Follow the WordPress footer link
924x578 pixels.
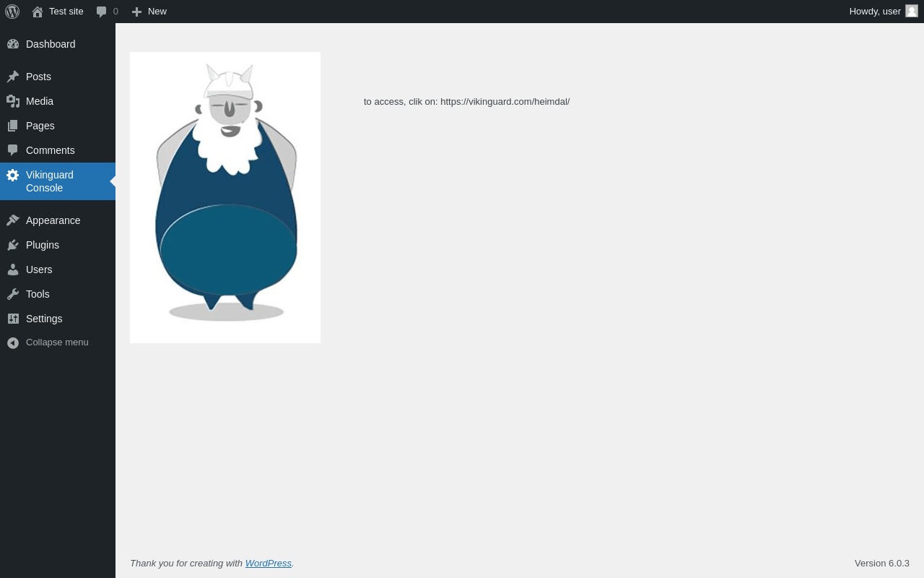[269, 564]
